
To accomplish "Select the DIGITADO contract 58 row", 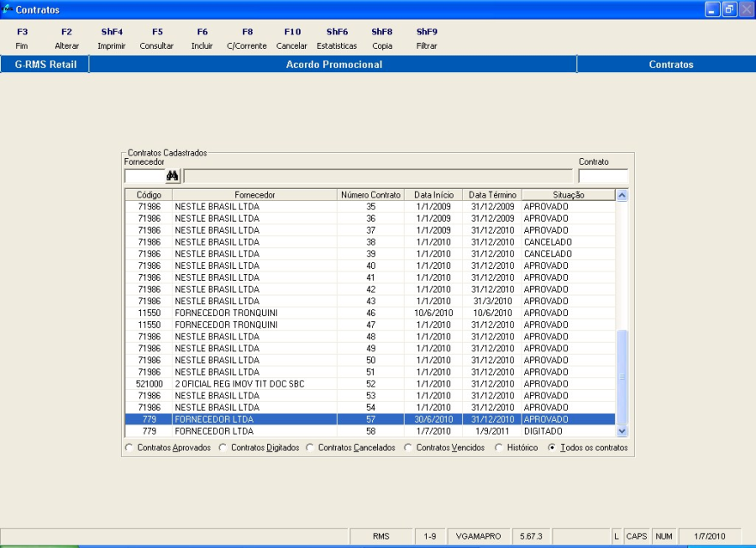I will point(370,431).
